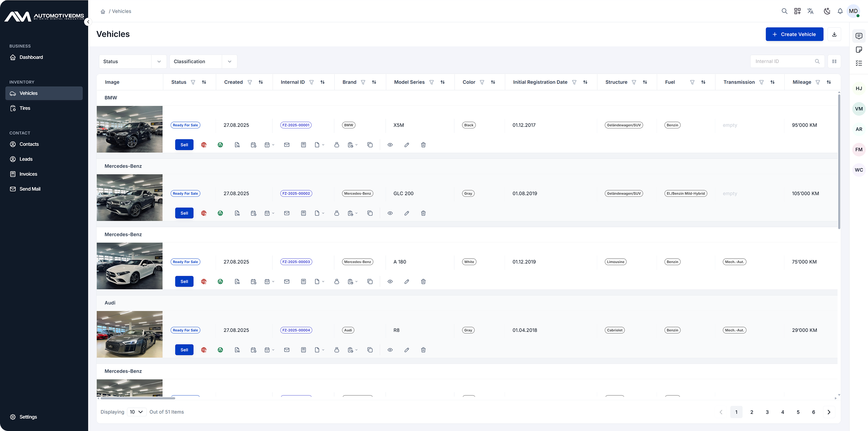Click the filter funnel icon on Brand column
The height and width of the screenshot is (431, 868).
point(363,82)
